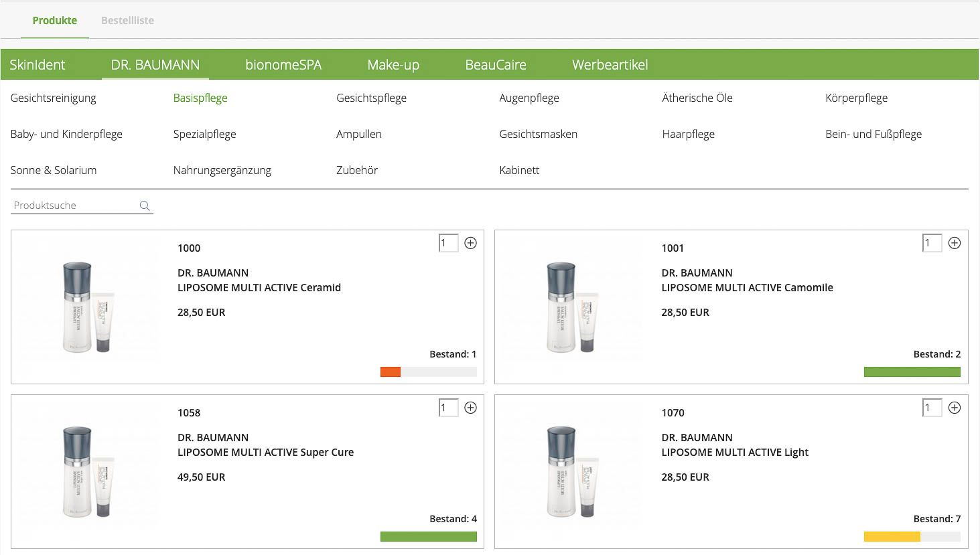Click the title LIPOSOME MULTI ACTIVE Super Cure
Screen dimensions: 980x555
tap(265, 453)
